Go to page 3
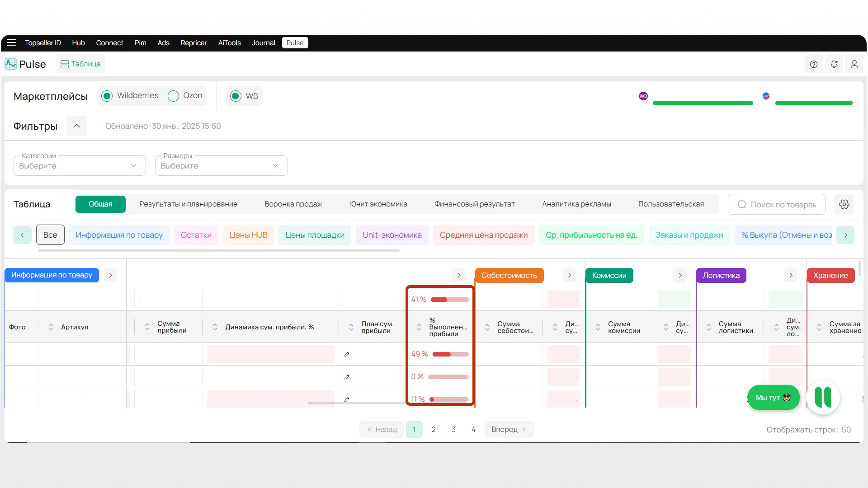868x488 pixels. tap(453, 429)
